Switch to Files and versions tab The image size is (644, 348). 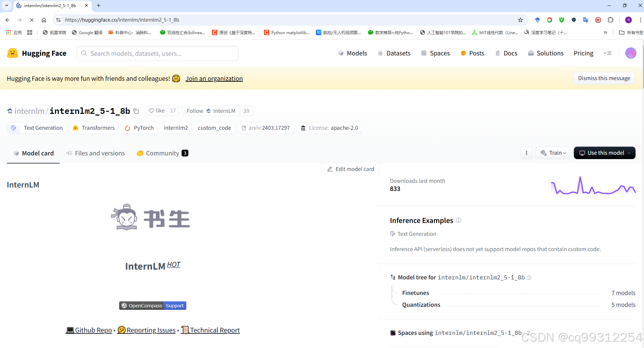(x=96, y=153)
